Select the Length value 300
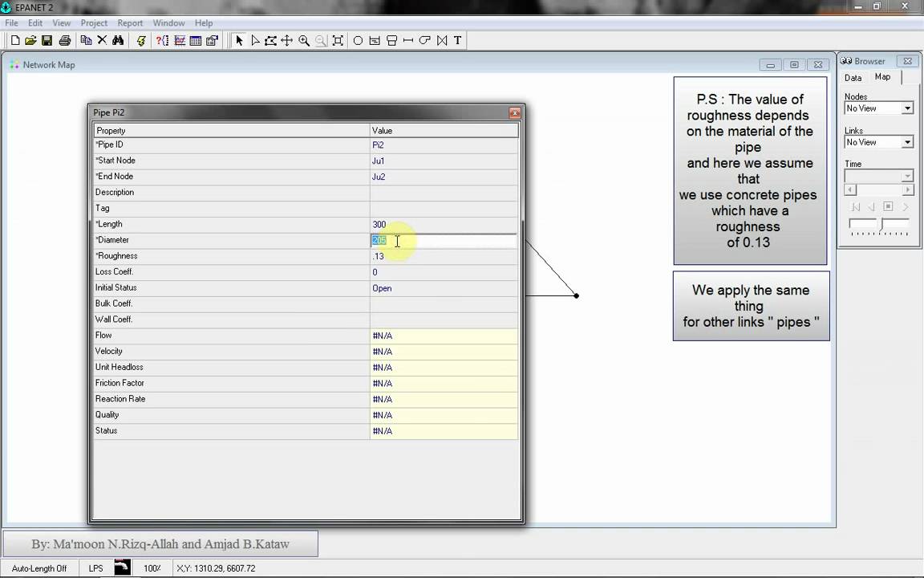This screenshot has height=578, width=924. click(379, 224)
